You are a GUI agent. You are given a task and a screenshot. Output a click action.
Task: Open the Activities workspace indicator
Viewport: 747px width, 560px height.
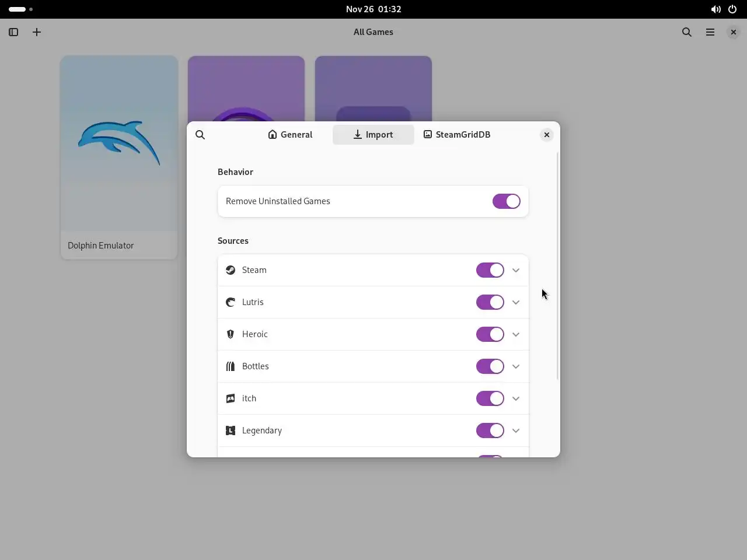coord(21,9)
